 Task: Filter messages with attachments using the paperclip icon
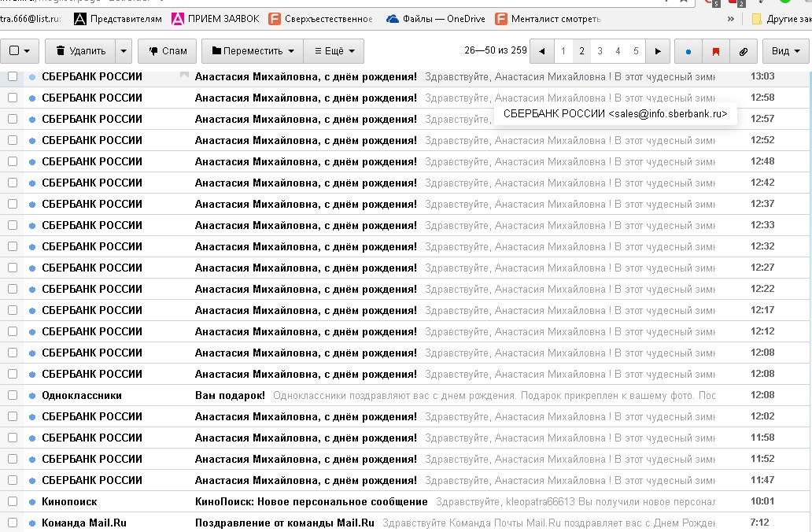click(x=743, y=51)
